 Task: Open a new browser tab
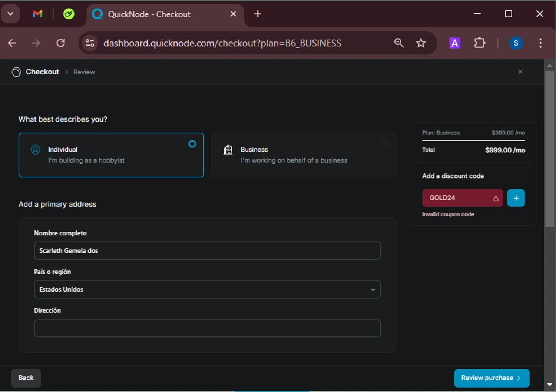coord(258,14)
